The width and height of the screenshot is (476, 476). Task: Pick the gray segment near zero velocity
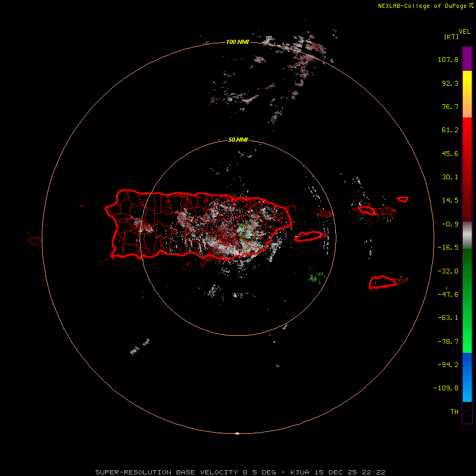click(x=467, y=235)
